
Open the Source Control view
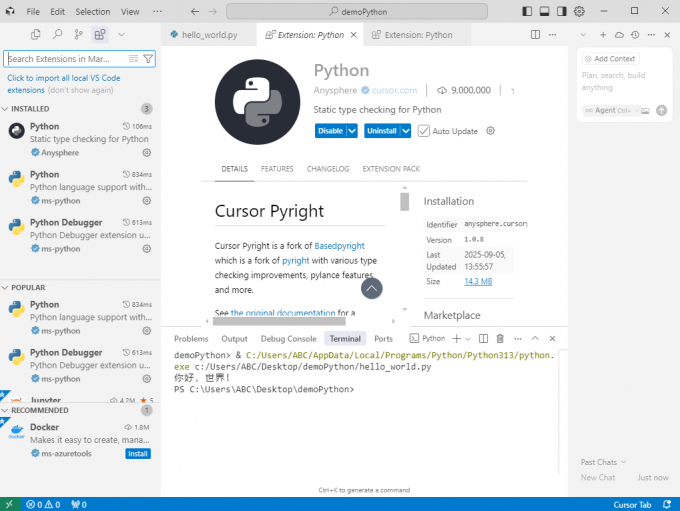point(78,34)
